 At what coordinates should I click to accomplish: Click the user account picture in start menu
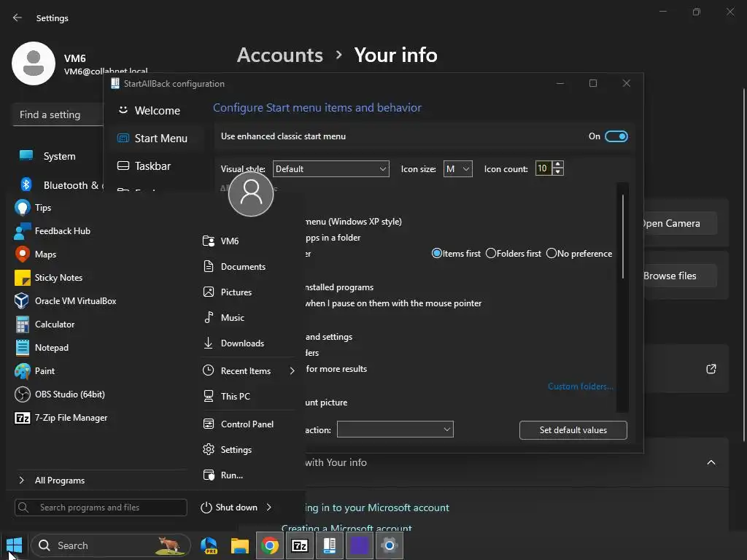point(251,193)
